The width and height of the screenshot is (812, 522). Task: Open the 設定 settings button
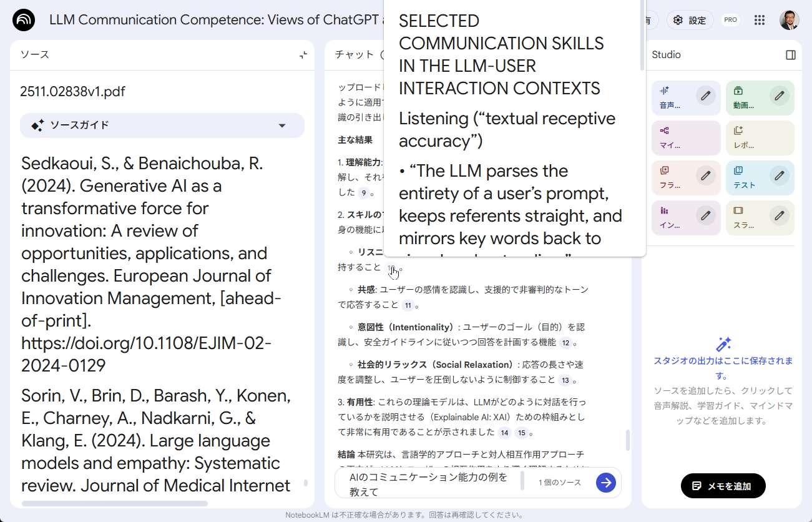tap(690, 20)
